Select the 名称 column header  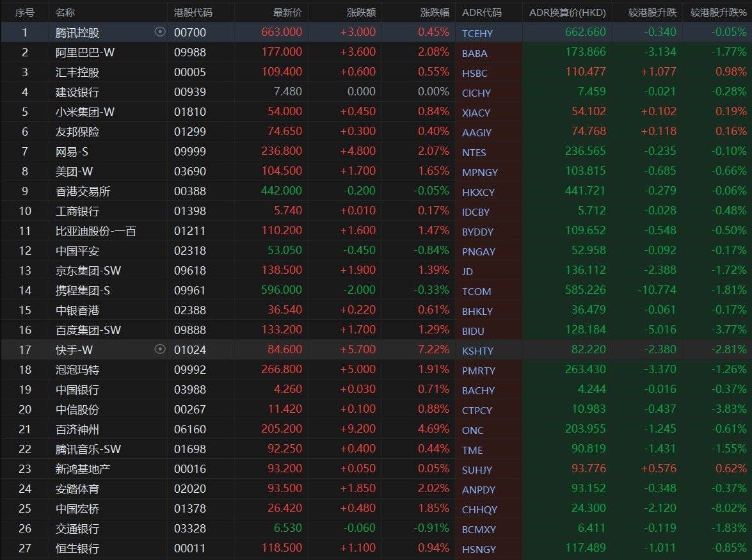pos(65,12)
